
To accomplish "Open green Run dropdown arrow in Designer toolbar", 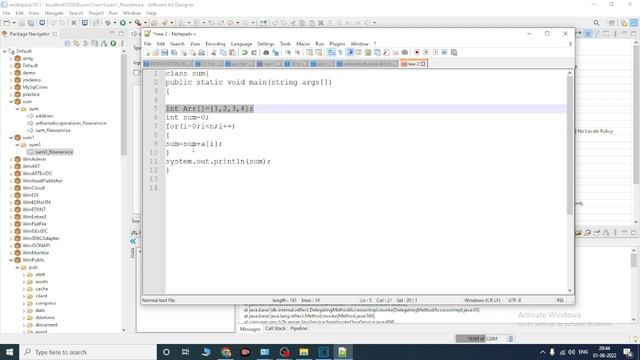I will coord(129,23).
